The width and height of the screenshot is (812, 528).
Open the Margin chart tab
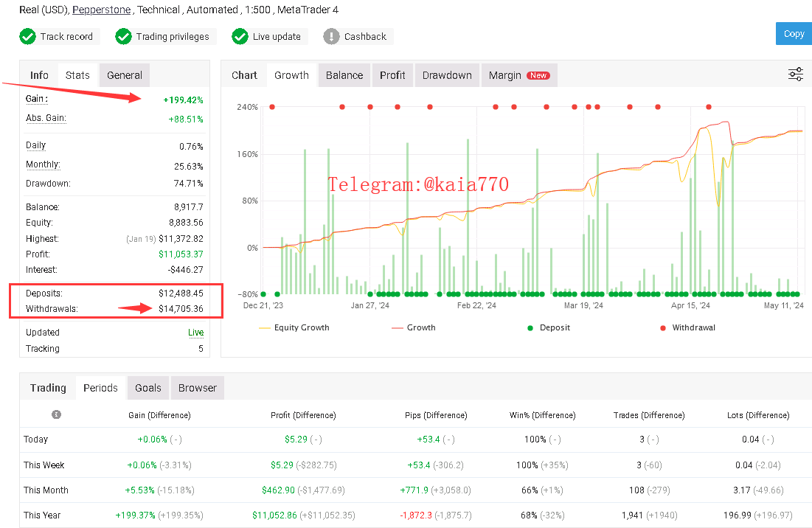[x=519, y=75]
